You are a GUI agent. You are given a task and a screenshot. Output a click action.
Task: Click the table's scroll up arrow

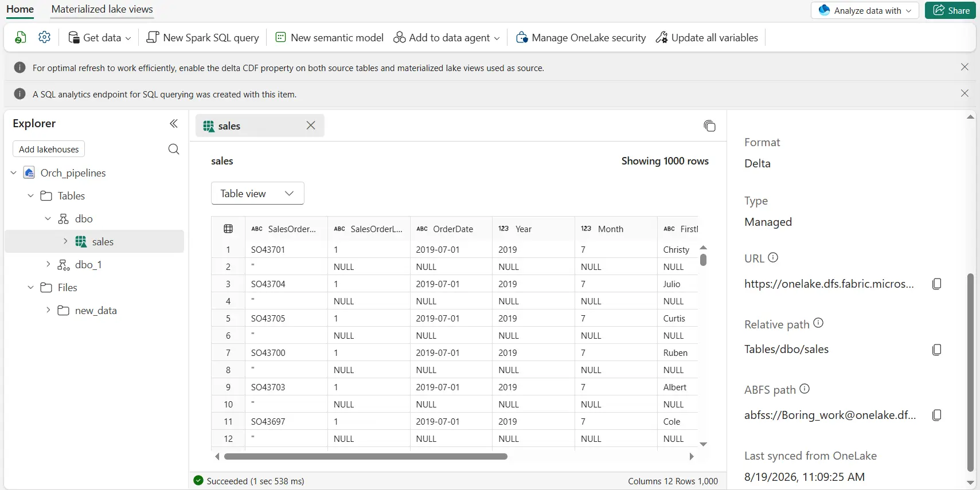(703, 247)
